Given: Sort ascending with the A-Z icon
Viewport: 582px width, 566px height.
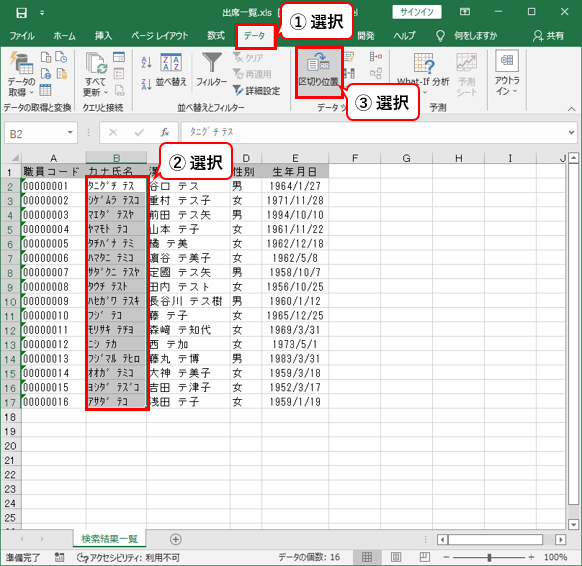Looking at the screenshot, I should click(x=146, y=62).
